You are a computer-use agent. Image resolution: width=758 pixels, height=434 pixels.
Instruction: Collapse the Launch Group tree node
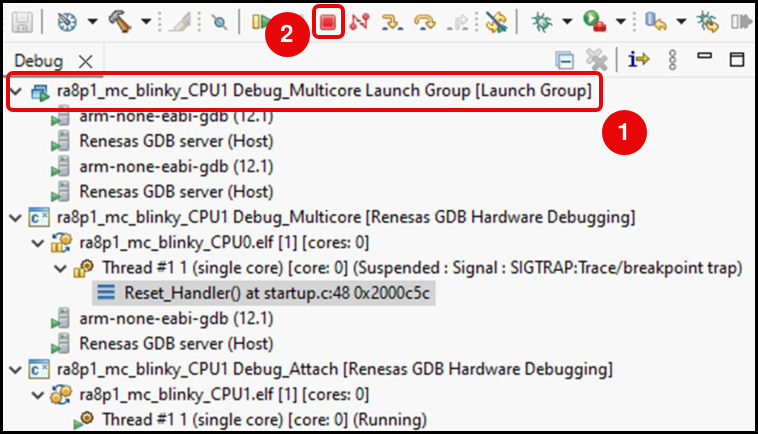point(16,91)
